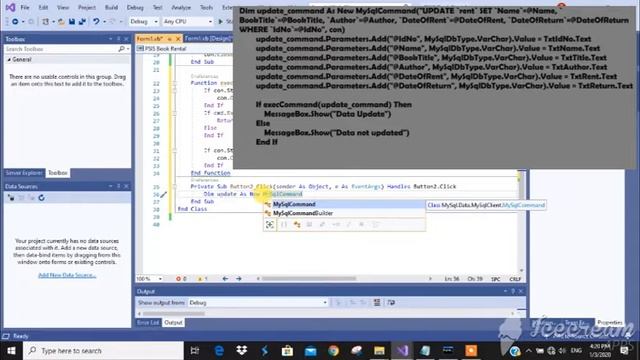Clear all output in the Output panel
This screenshot has width=640, height=360.
pyautogui.click(x=377, y=302)
